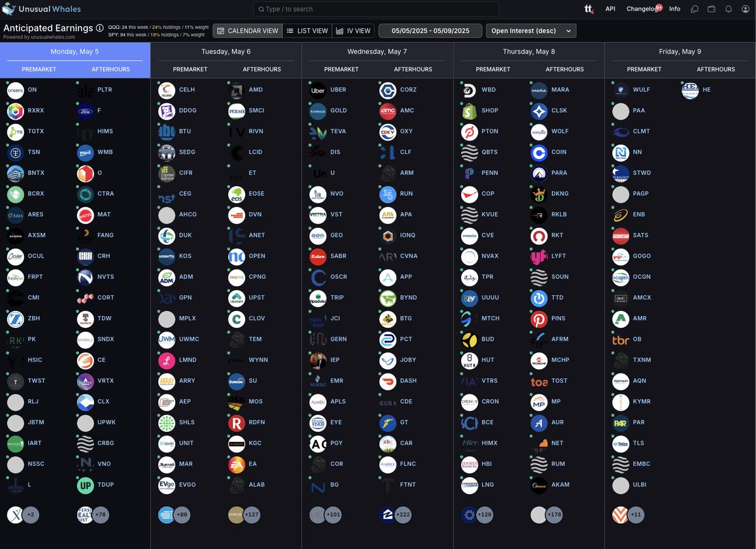The image size is (756, 549).
Task: Expand +222 more Wednesday afterhours tickers
Action: click(404, 515)
